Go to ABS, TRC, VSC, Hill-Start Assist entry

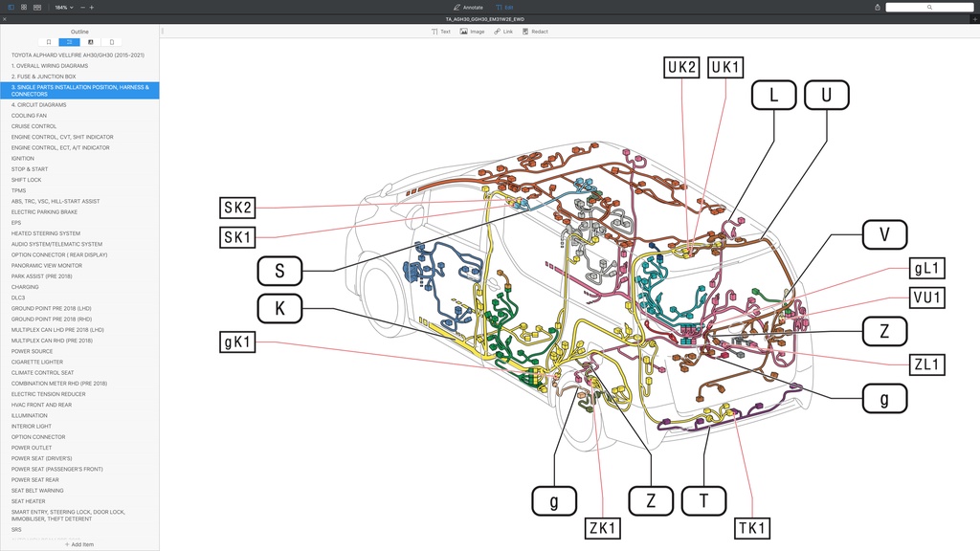click(x=55, y=201)
